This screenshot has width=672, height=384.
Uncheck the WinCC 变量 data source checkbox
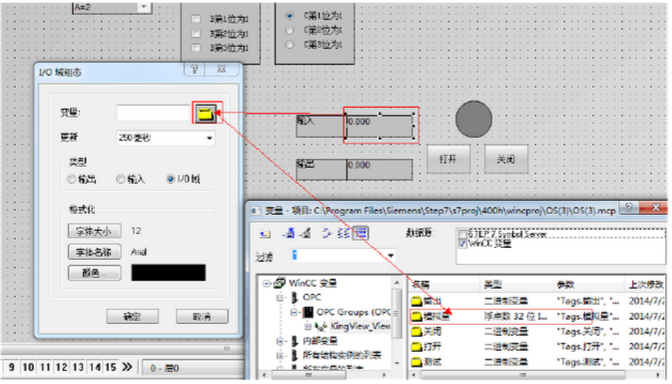[x=462, y=243]
